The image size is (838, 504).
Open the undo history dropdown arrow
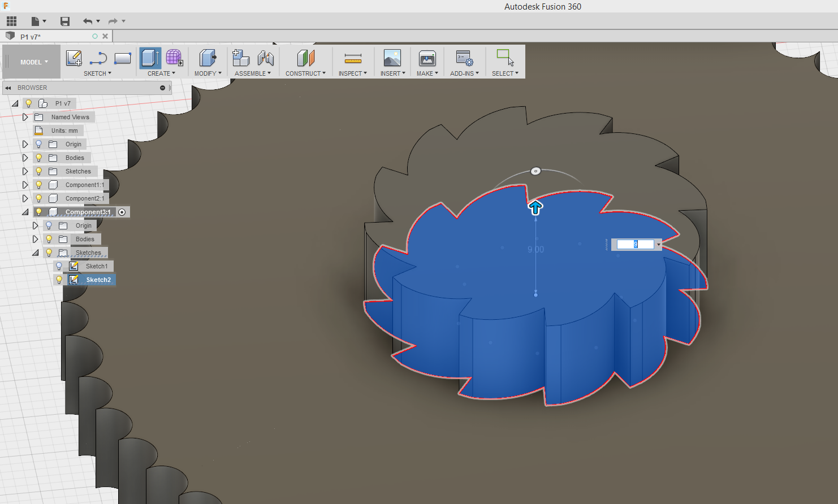[x=98, y=21]
